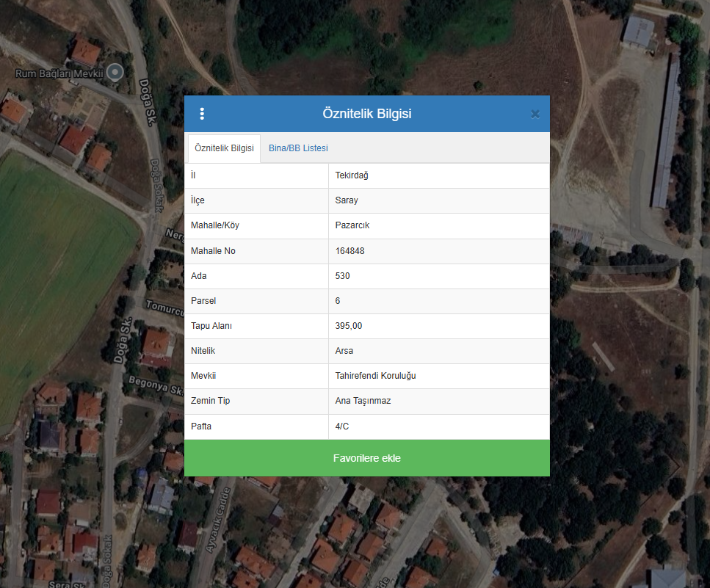Select the Parsel row label
This screenshot has height=588, width=710.
point(203,301)
